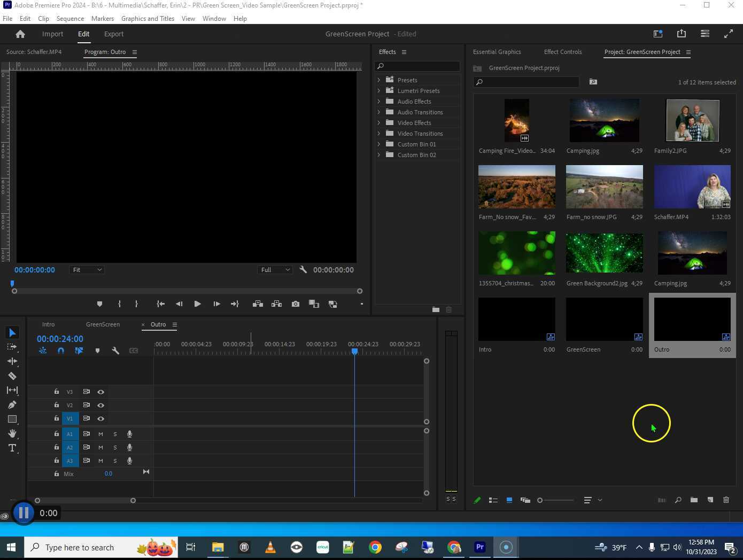
Task: Mute audio track A1
Action: pyautogui.click(x=100, y=434)
